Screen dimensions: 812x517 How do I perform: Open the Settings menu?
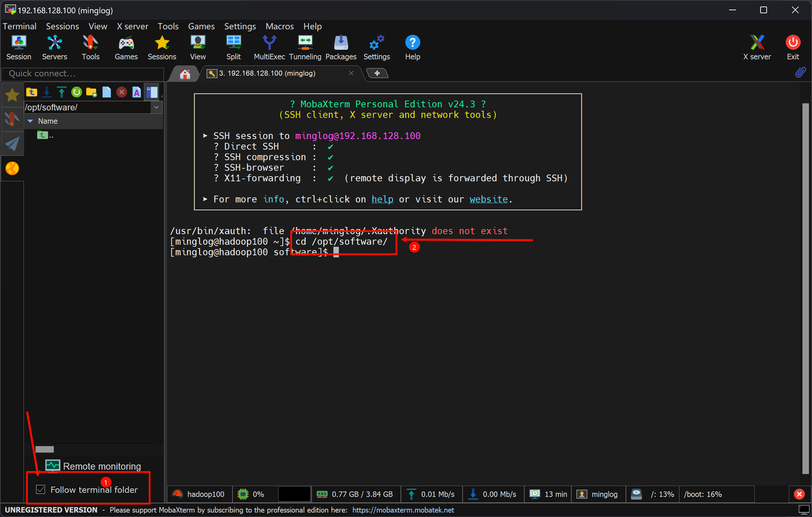pos(240,26)
